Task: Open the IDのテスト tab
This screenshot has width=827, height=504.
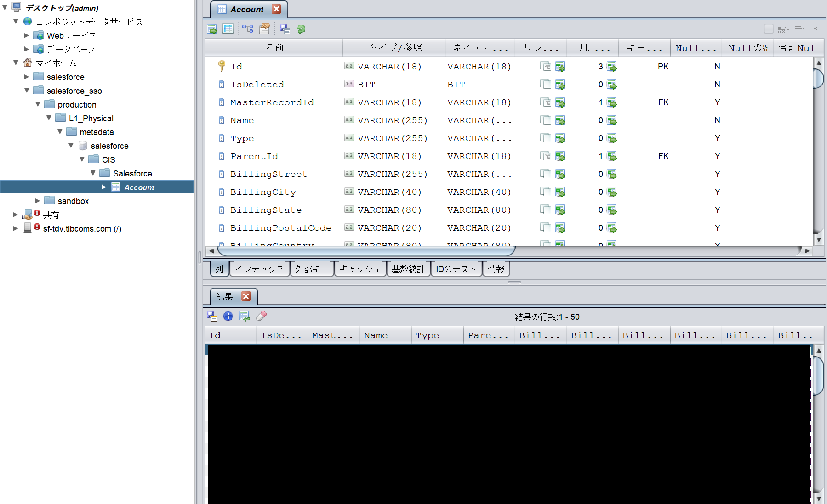Action: [x=456, y=269]
